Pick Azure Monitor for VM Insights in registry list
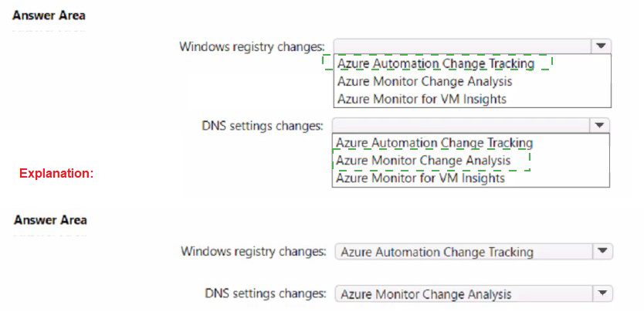This screenshot has height=329, width=644. tap(422, 99)
